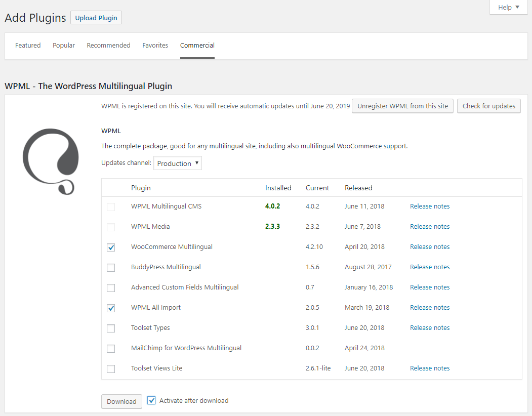Screen dimensions: 532x416
Task: Check the Advanced Custom Fields Multilingual checkbox
Action: pyautogui.click(x=111, y=288)
